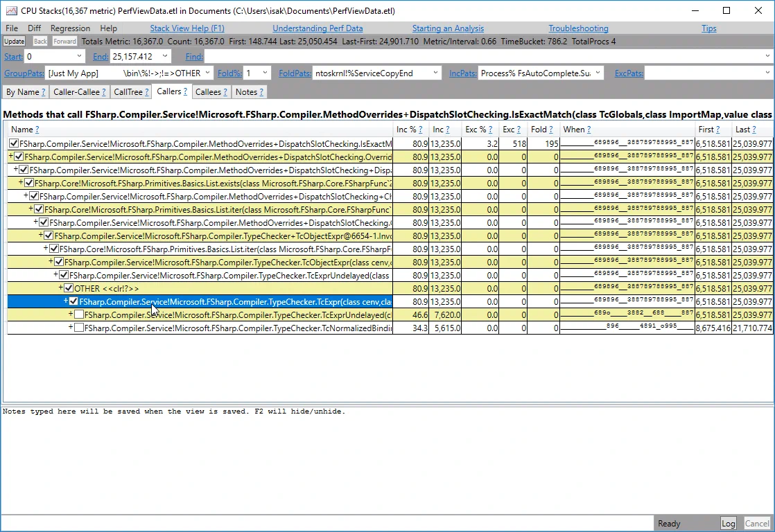Open the GroupPats dropdown

(207, 73)
